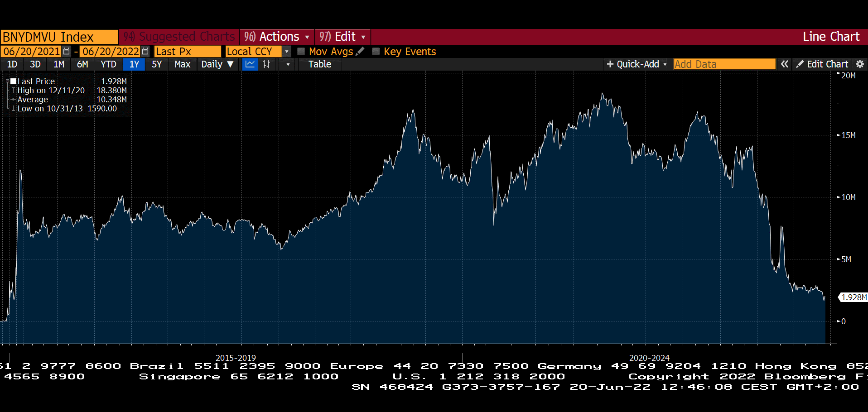Select the 5Y time range
This screenshot has height=412, width=868.
click(x=157, y=64)
